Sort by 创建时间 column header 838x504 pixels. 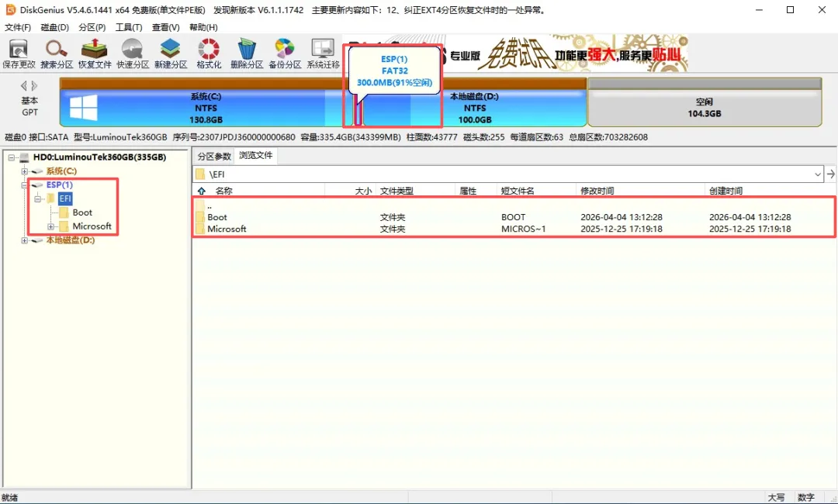tap(770, 191)
